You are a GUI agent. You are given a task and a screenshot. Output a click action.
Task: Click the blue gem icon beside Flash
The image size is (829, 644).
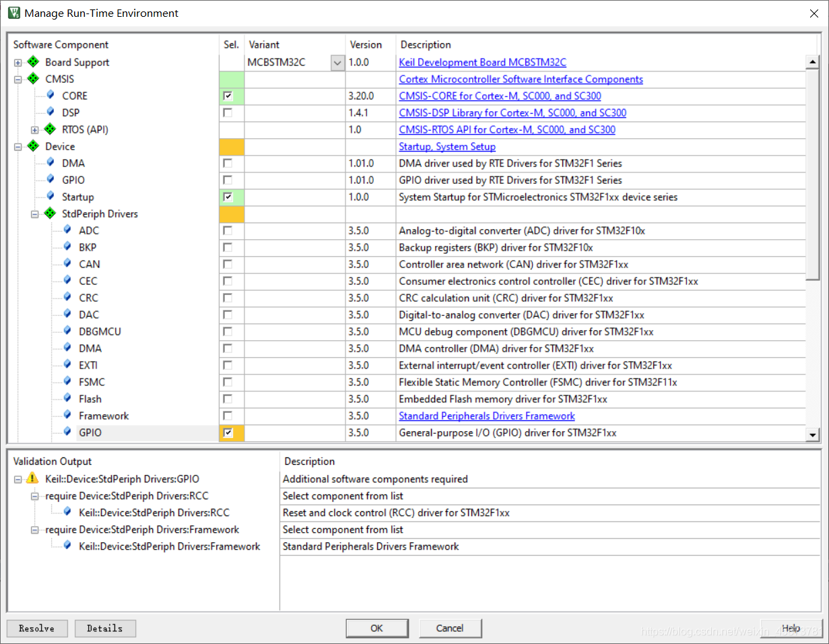click(x=67, y=398)
